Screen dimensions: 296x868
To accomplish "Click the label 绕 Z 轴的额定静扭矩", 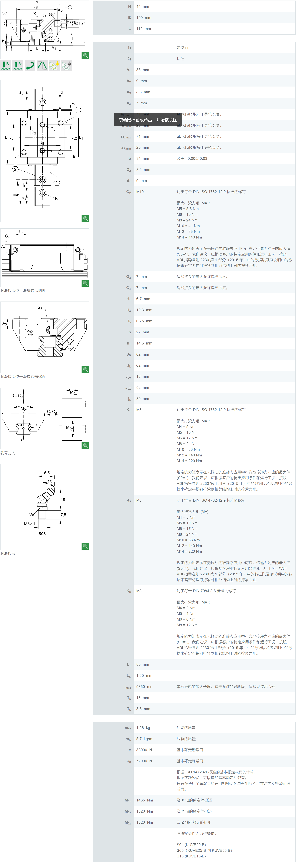I will (x=194, y=823).
